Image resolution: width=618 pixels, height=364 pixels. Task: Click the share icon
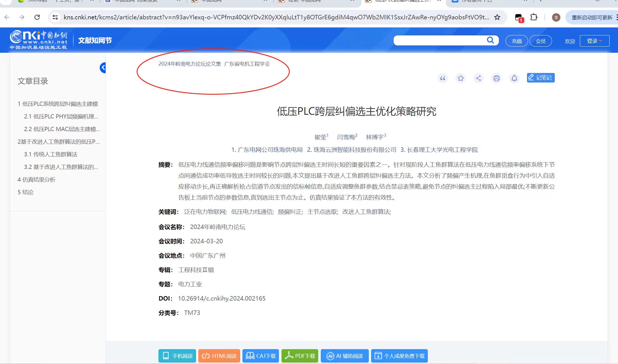(479, 78)
